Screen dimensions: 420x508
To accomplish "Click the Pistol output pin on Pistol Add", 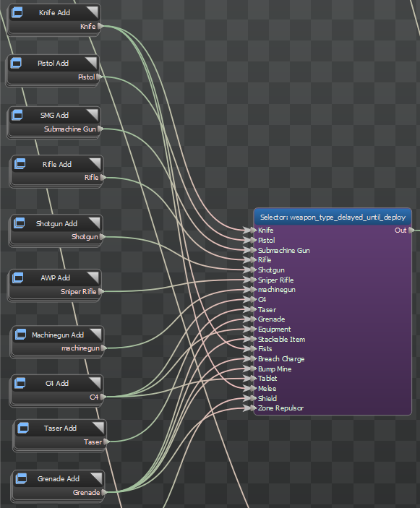I will [x=99, y=77].
